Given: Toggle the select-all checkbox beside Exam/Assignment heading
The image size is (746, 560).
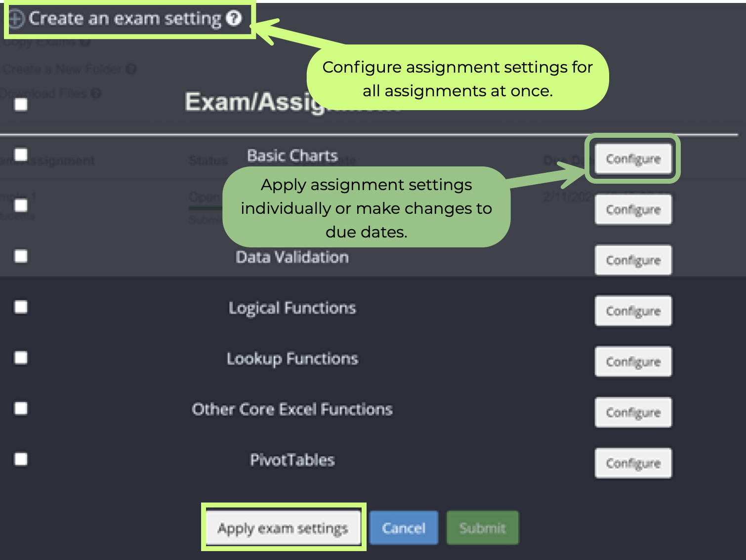Looking at the screenshot, I should tap(21, 105).
